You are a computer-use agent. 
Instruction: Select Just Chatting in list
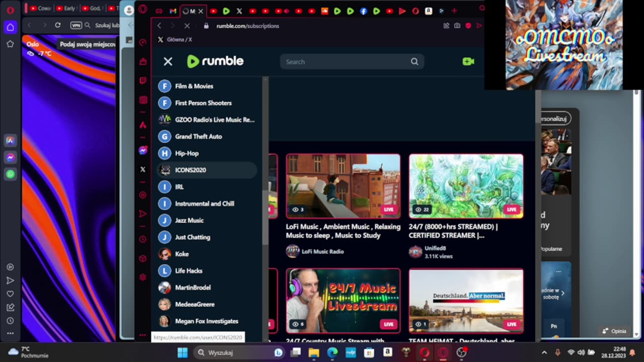(207, 237)
